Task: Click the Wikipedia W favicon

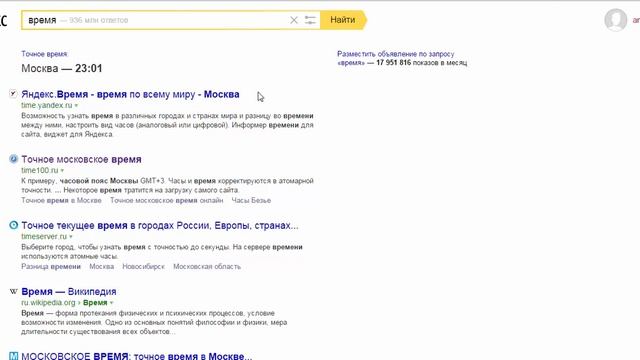Action: [x=13, y=291]
